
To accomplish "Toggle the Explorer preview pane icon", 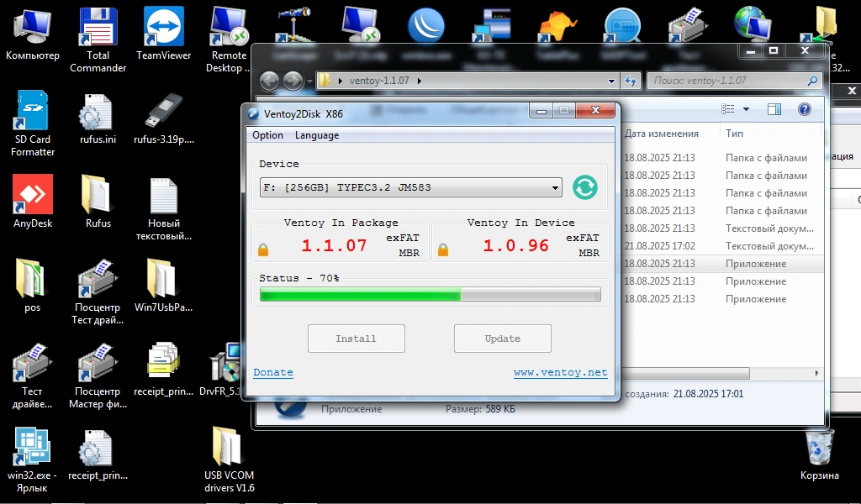I will point(774,109).
